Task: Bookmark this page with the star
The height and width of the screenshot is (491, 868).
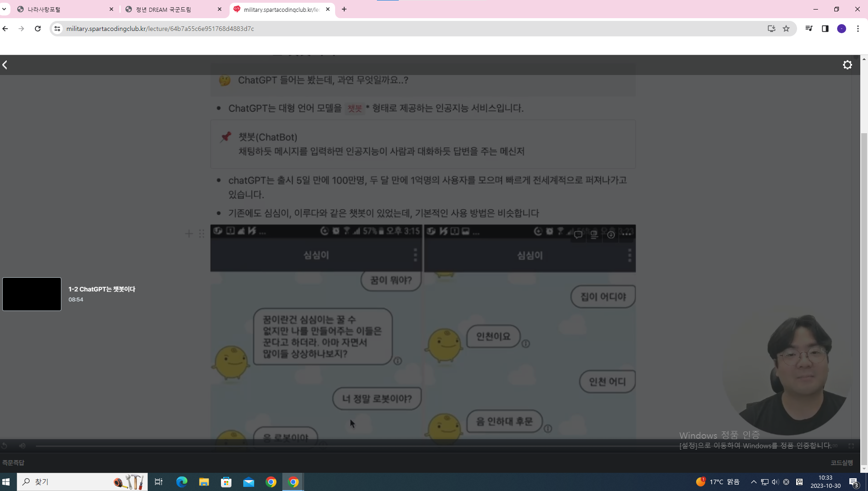Action: click(x=786, y=29)
